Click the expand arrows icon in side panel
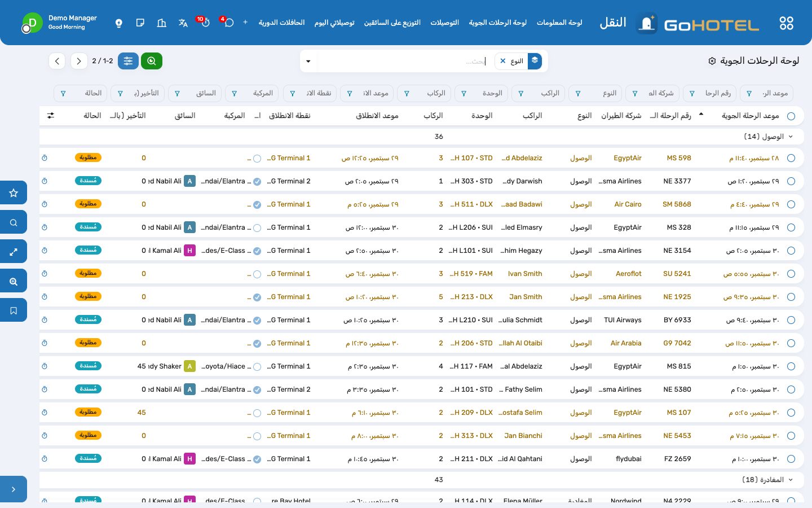The image size is (812, 508). click(x=14, y=252)
